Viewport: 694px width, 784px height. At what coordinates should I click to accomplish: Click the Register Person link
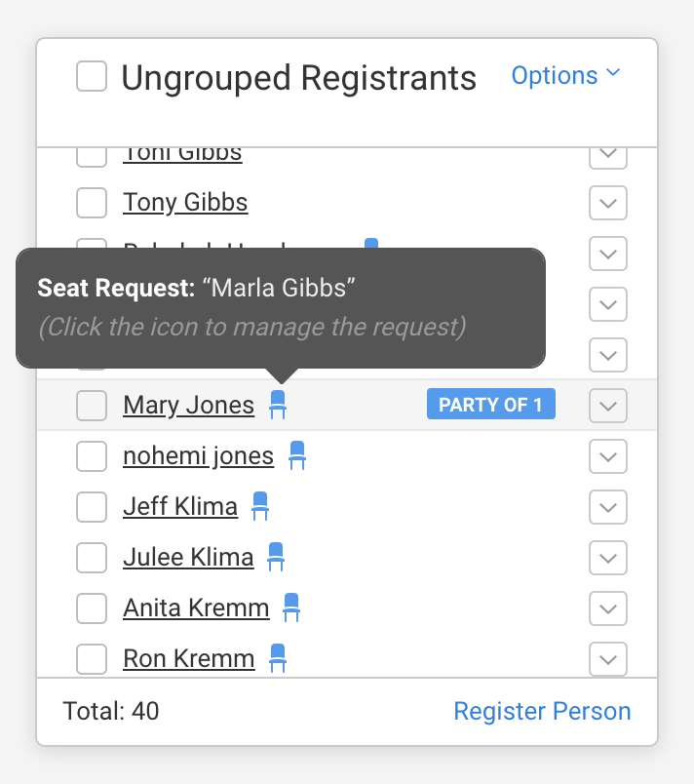(542, 712)
